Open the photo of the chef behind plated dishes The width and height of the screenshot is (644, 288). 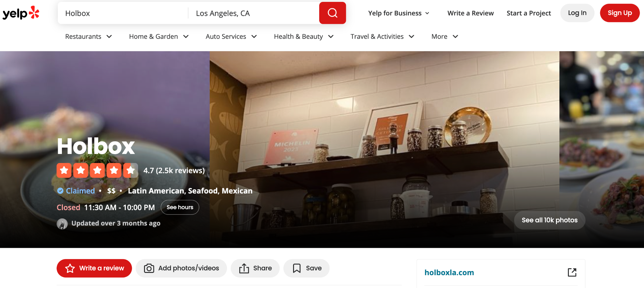click(x=602, y=149)
